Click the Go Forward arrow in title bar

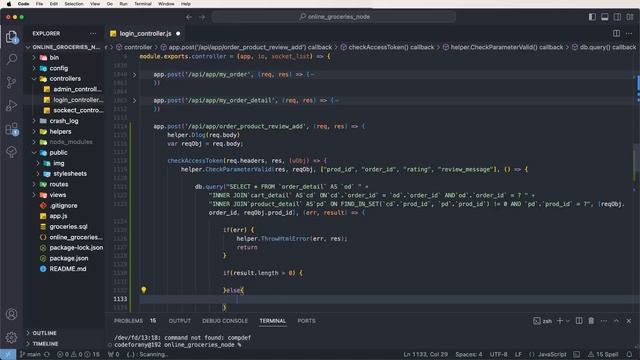click(202, 17)
